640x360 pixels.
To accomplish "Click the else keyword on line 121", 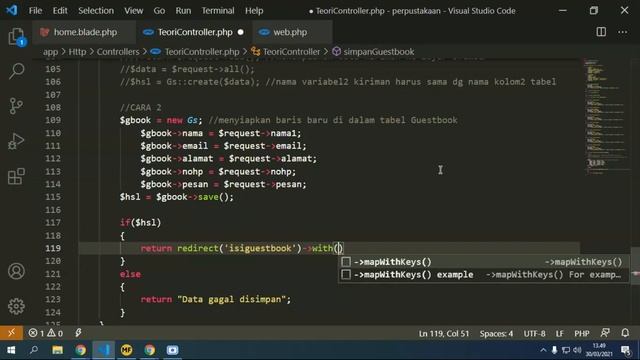I will coord(130,274).
